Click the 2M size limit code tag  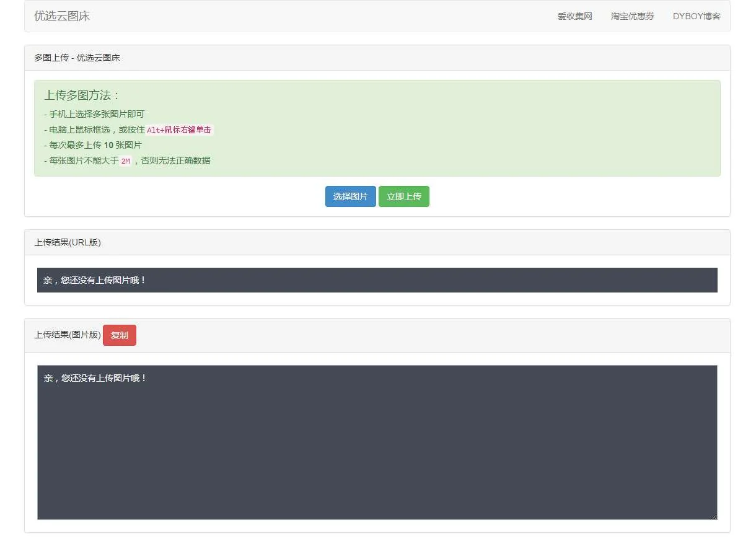(x=125, y=161)
